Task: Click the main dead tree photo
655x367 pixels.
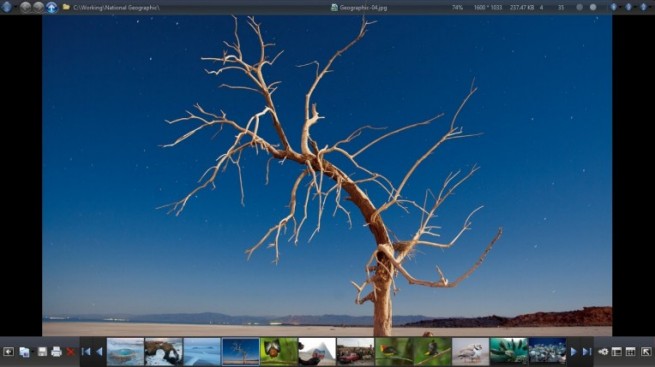Action: [327, 176]
